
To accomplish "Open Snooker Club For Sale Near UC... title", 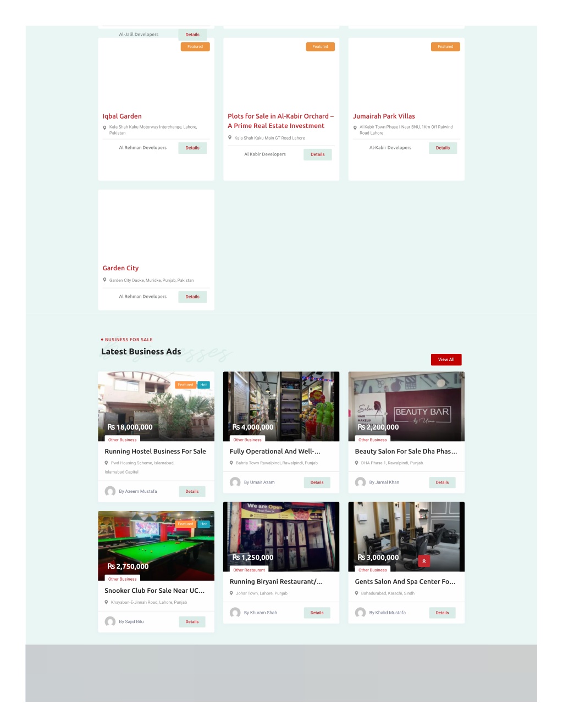I will point(154,591).
